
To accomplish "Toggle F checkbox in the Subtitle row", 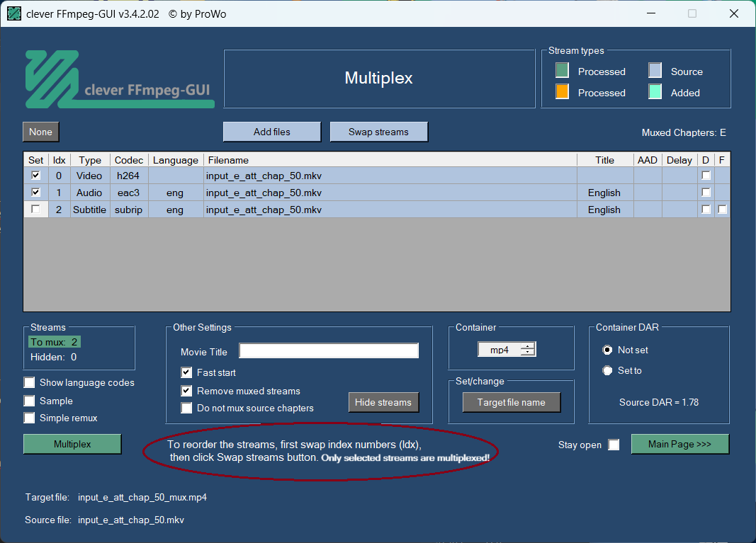I will pyautogui.click(x=722, y=209).
